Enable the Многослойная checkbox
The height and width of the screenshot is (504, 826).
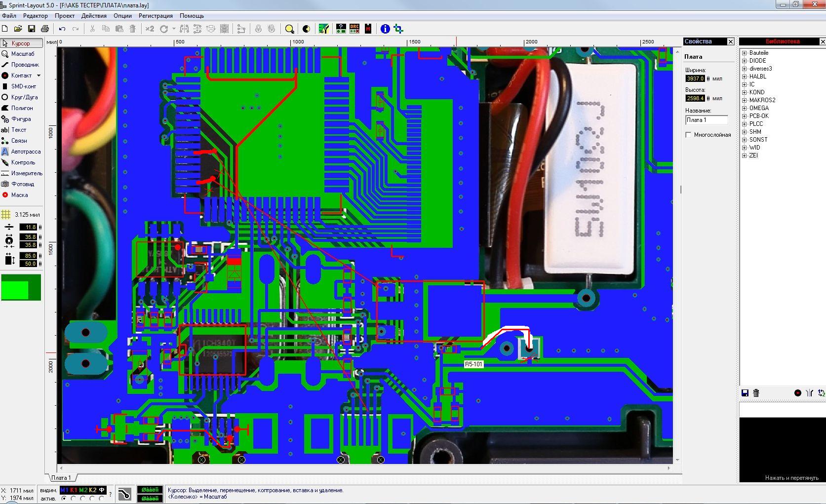coord(688,135)
